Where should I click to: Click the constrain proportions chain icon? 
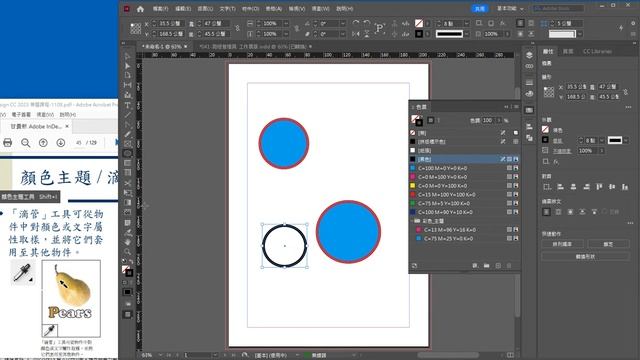pos(237,29)
